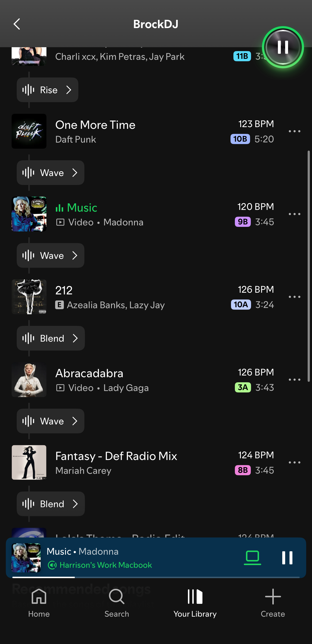Expand the Rise transition
The image size is (312, 644).
(x=47, y=90)
